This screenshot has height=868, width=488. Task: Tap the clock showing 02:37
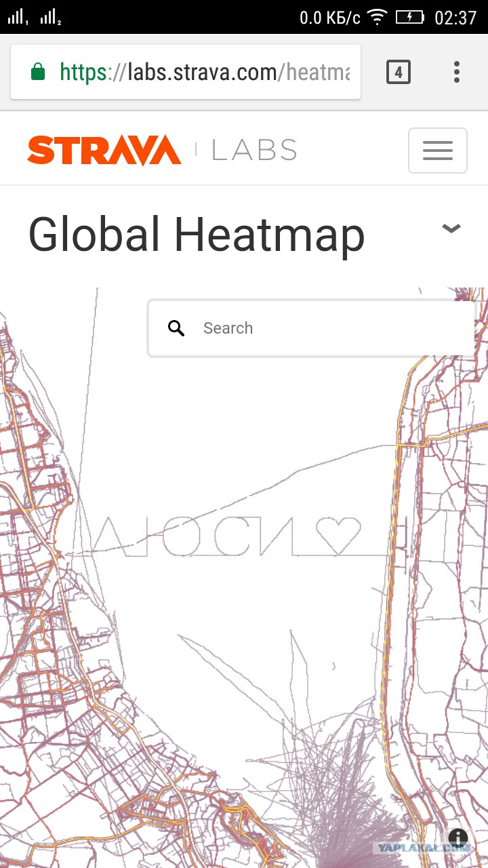[455, 18]
